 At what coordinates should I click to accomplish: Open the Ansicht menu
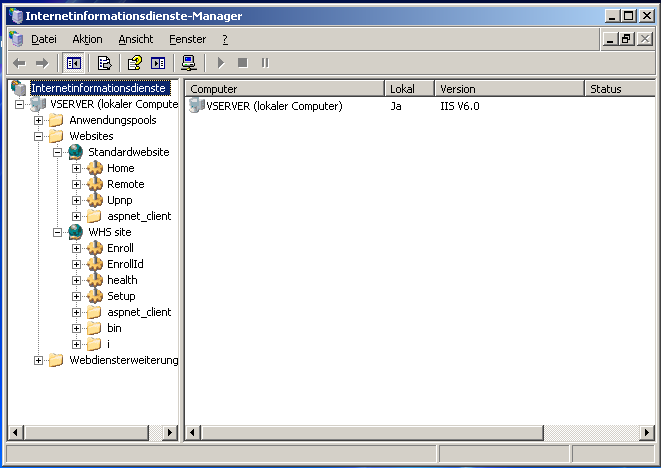136,39
